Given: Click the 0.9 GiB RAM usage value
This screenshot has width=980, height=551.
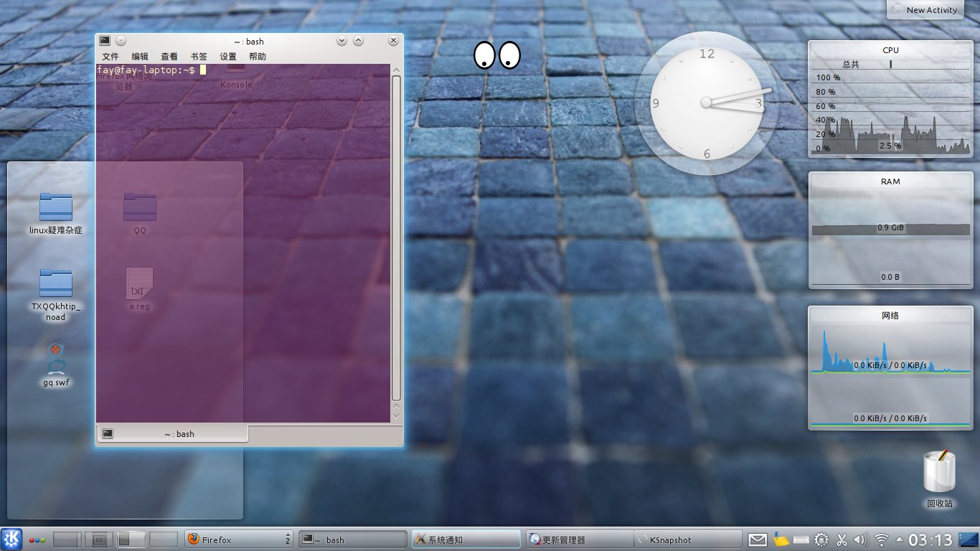Looking at the screenshot, I should 890,227.
